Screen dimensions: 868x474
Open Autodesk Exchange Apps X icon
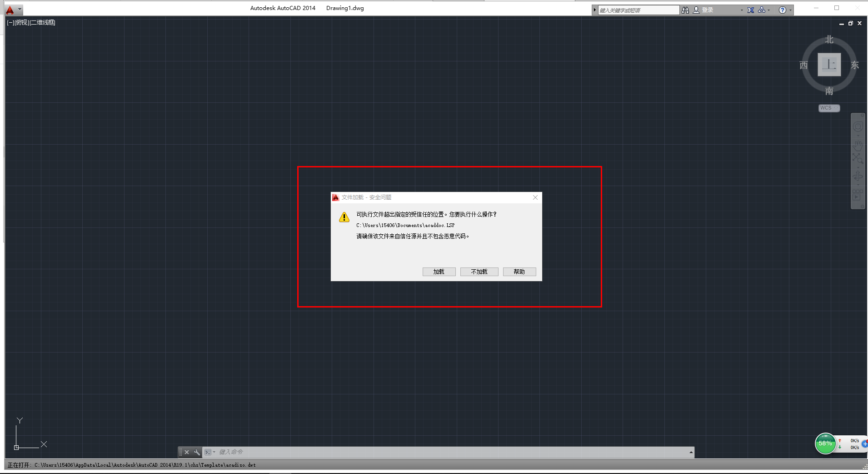coord(751,10)
